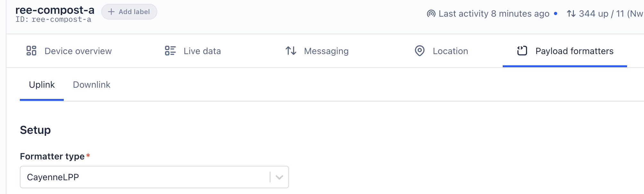Open the Messaging tab
Viewport: 644px width, 194px height.
point(317,51)
